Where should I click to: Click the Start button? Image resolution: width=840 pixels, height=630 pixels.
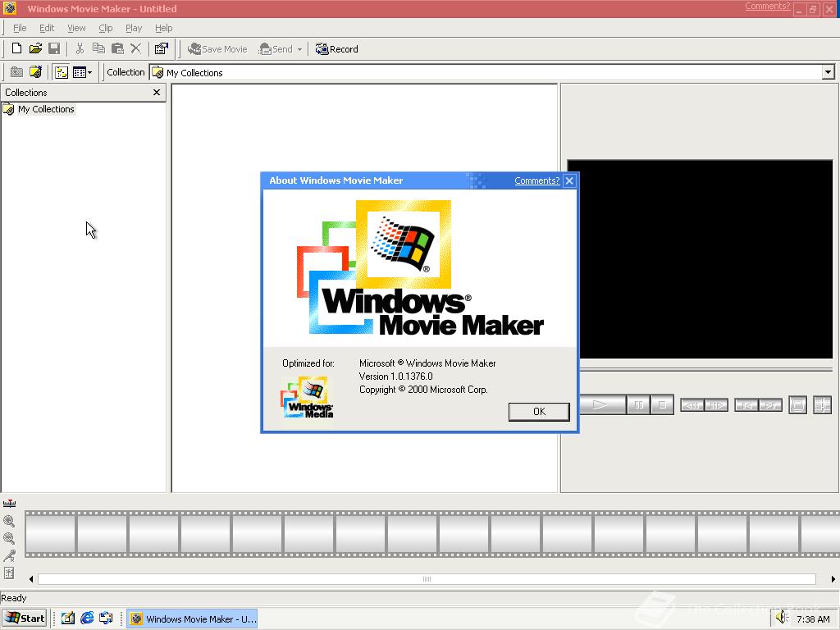[x=25, y=619]
